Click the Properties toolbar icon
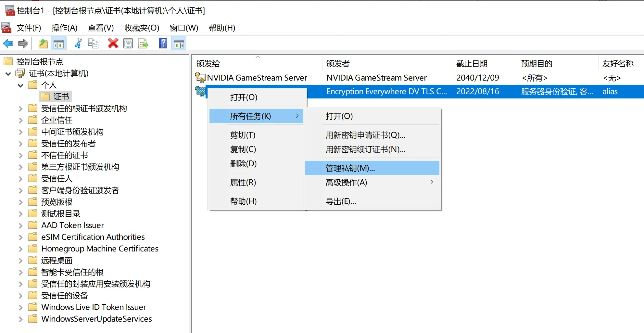This screenshot has width=644, height=333. [x=128, y=44]
